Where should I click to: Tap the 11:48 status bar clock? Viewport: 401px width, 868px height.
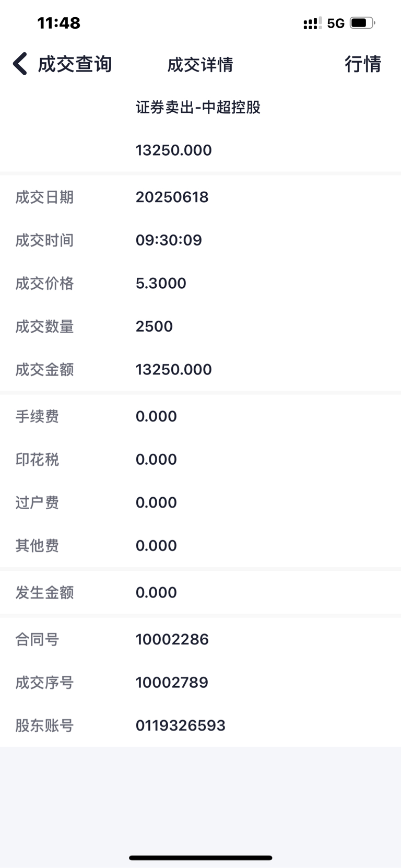click(59, 23)
